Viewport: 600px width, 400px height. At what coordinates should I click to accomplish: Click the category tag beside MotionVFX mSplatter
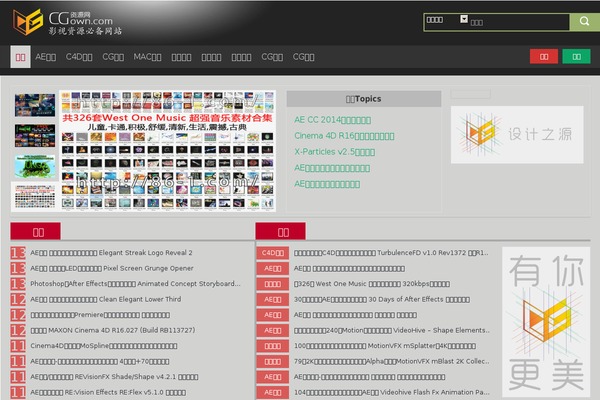[x=272, y=346]
